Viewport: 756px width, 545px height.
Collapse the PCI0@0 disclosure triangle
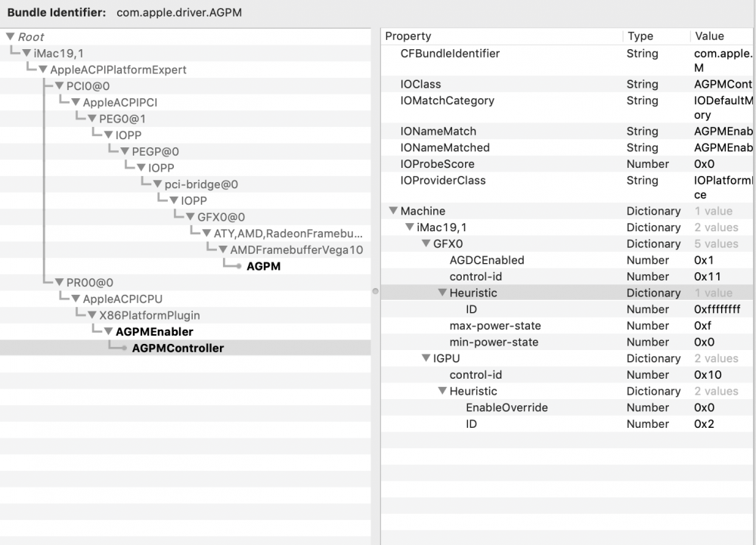[x=59, y=85]
